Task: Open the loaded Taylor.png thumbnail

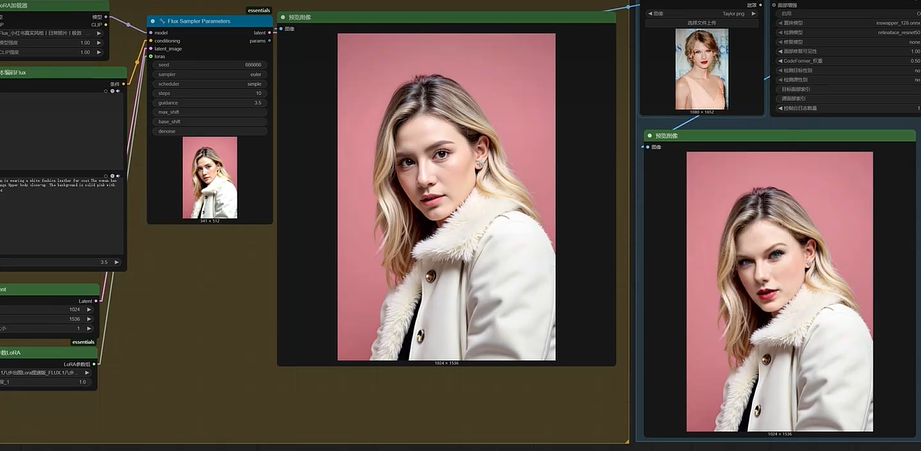Action: (x=701, y=69)
